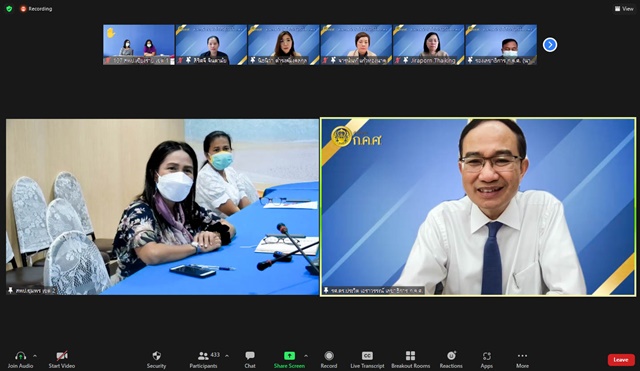Open the View layout menu
The image size is (640, 371).
(x=624, y=9)
